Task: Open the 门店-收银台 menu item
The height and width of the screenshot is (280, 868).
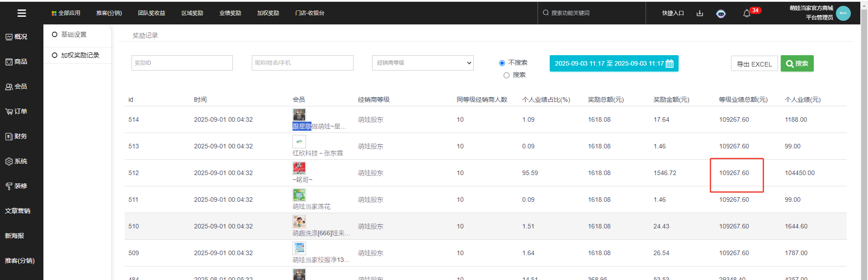Action: coord(310,13)
